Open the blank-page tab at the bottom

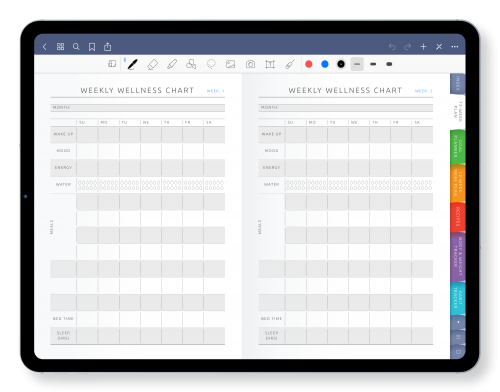pos(458,351)
